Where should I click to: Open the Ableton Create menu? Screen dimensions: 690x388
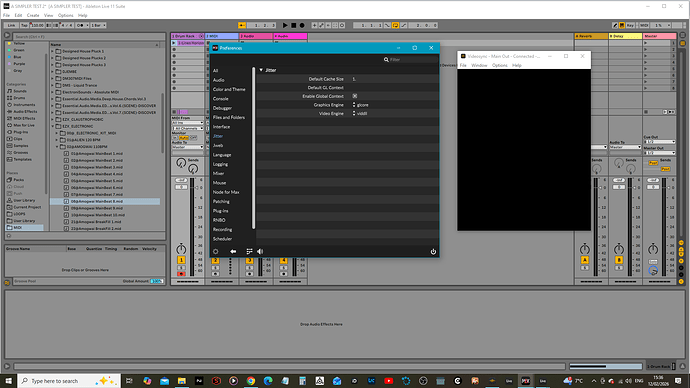33,15
